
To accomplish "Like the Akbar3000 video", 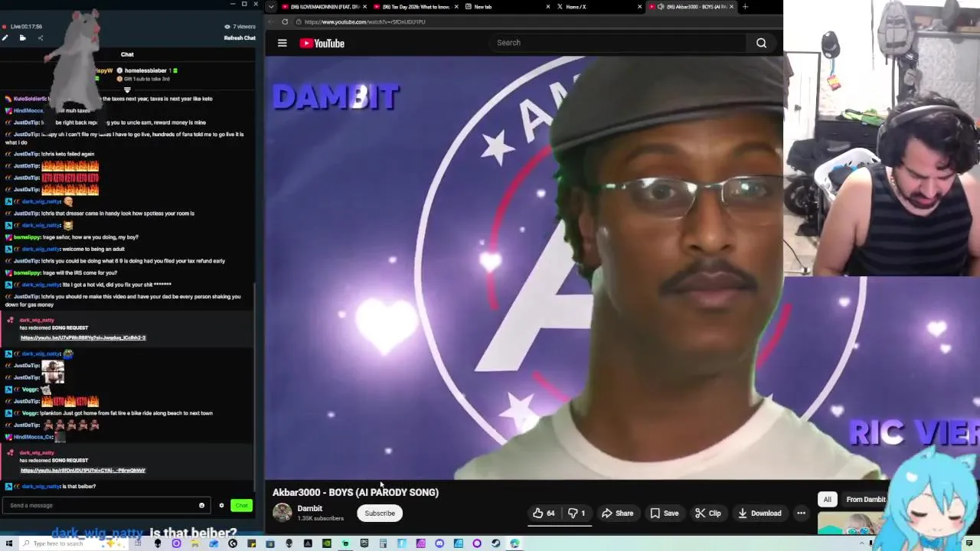I will coord(544,514).
